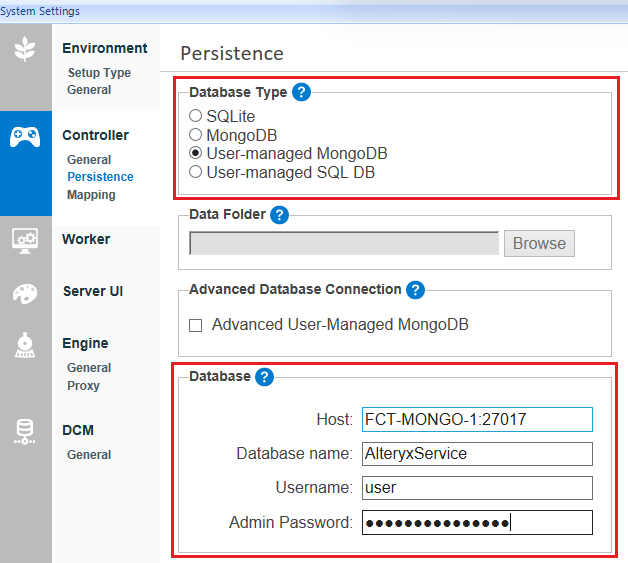Open Proxy settings under Engine
The height and width of the screenshot is (563, 628).
tap(83, 386)
